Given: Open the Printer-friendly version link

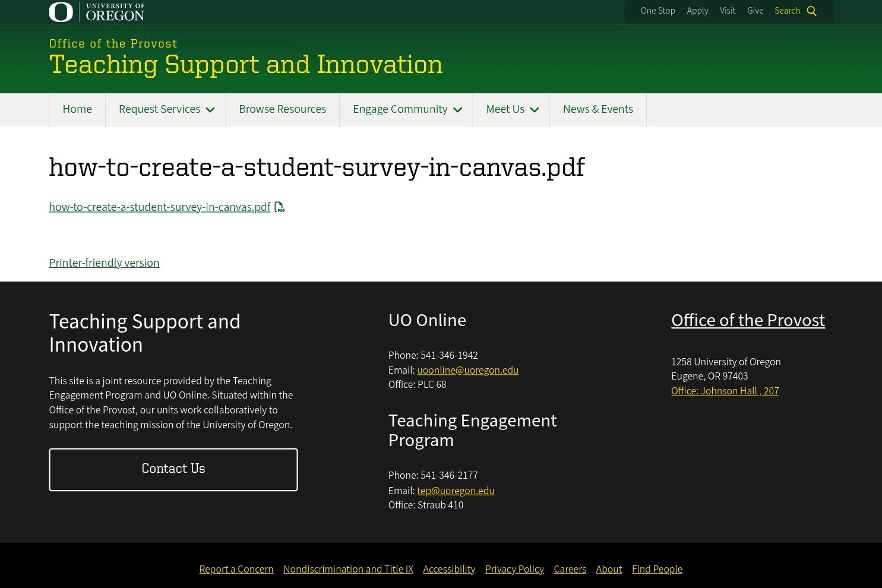Looking at the screenshot, I should 104,263.
